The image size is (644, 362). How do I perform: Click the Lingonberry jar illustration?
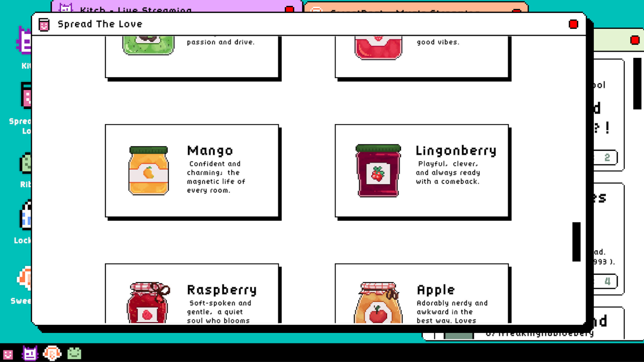(378, 171)
